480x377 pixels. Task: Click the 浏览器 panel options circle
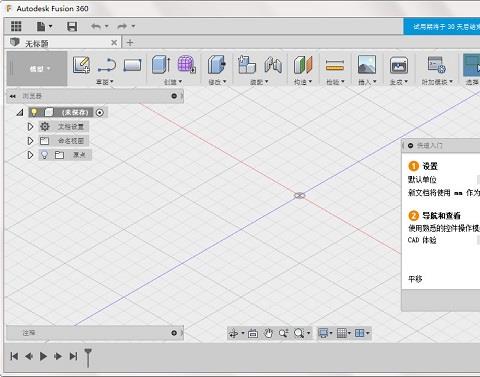[174, 96]
